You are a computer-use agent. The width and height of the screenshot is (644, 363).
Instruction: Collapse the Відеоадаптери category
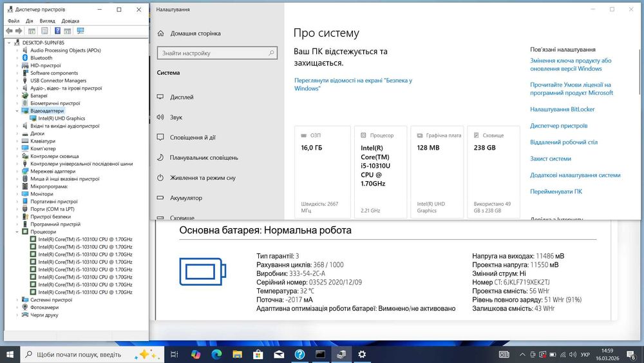[17, 111]
